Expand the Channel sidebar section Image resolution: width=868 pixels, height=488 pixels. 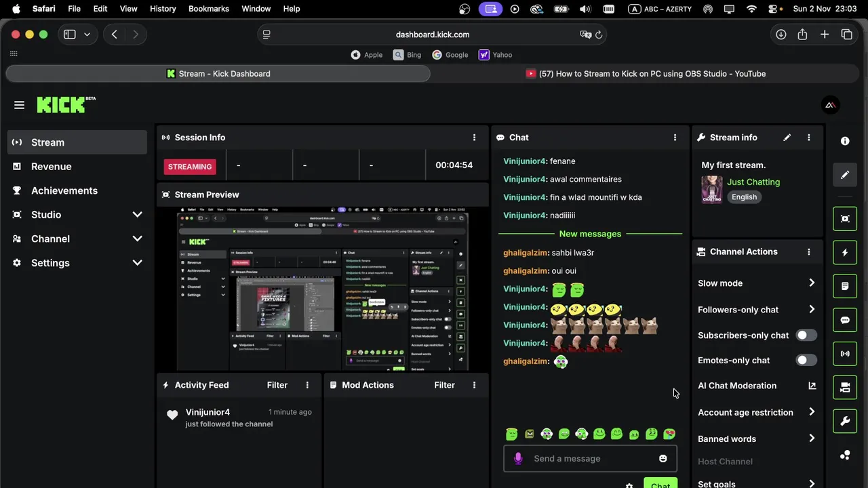point(137,239)
